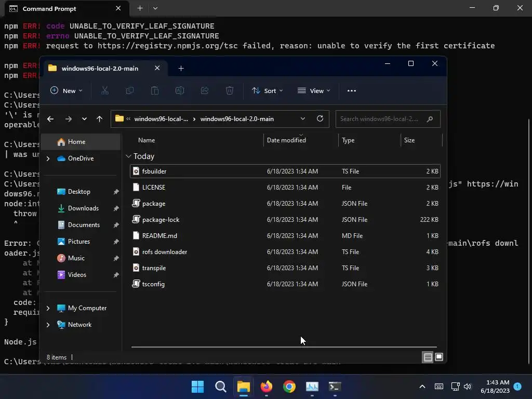
Task: Open the Terminal icon on taskbar
Action: (x=335, y=387)
